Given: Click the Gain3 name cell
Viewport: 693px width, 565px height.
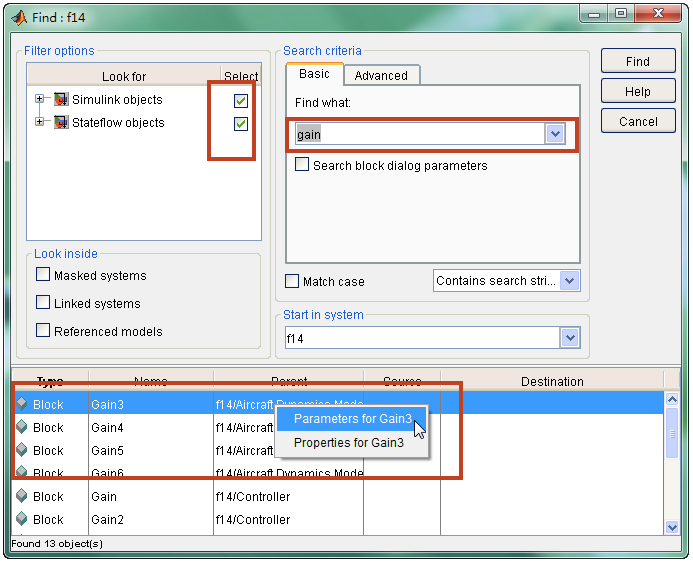Looking at the screenshot, I should click(x=151, y=405).
